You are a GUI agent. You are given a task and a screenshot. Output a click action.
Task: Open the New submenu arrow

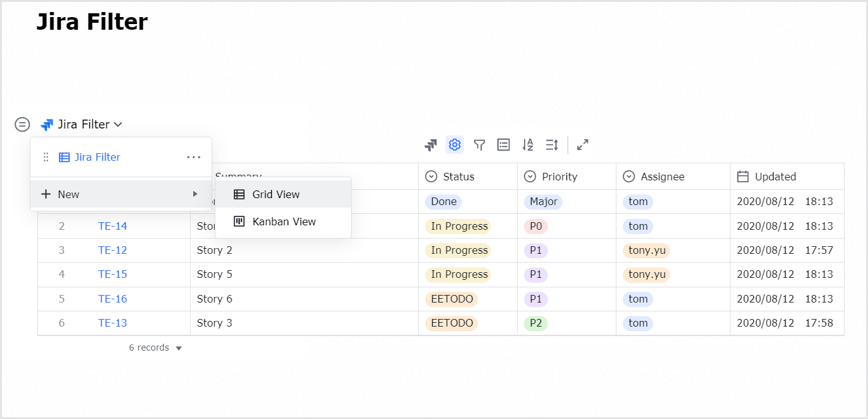tap(196, 194)
